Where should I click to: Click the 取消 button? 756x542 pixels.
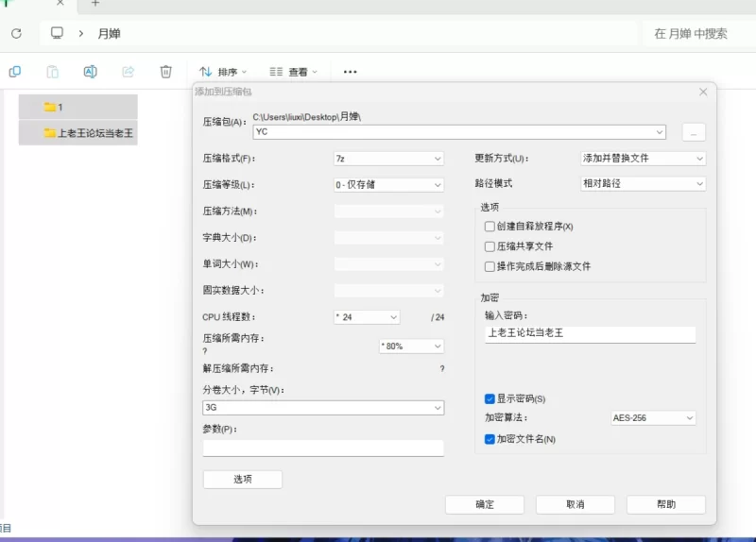pos(576,504)
